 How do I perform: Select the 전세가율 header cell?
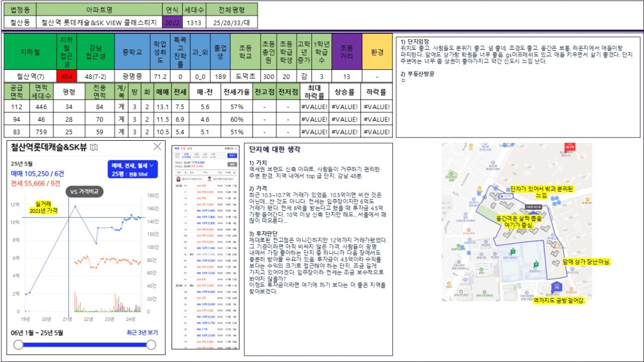click(x=236, y=92)
